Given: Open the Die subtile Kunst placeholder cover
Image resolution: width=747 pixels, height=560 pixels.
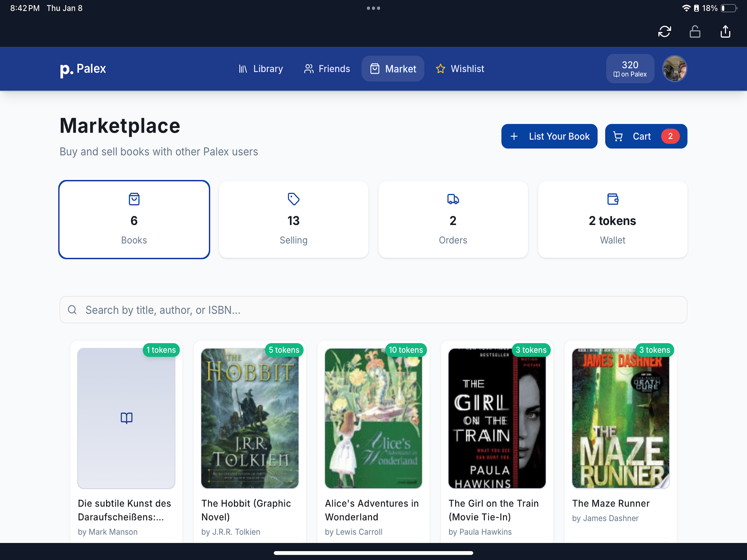Looking at the screenshot, I should tap(126, 418).
